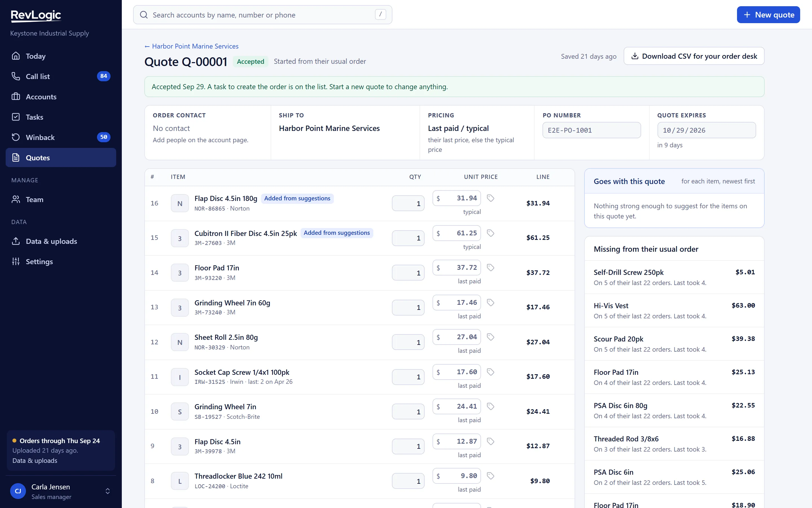Click unit price field showing 17.46
Viewport: 812px width, 508px height.
click(457, 303)
